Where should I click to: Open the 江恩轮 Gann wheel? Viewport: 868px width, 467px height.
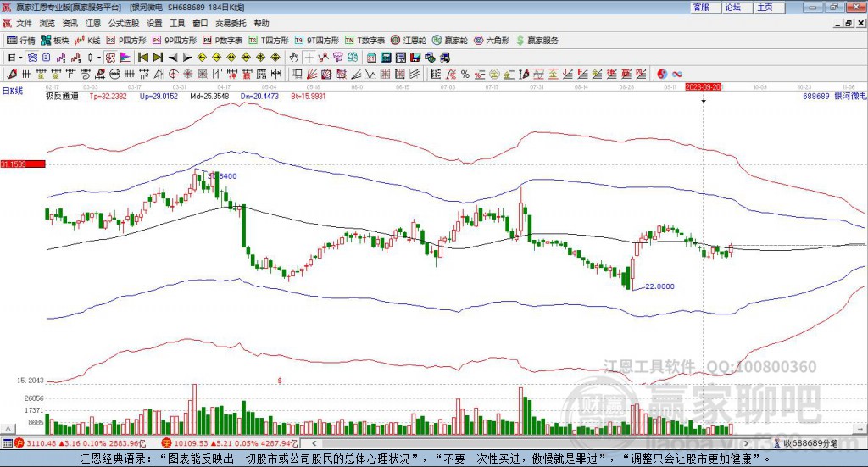(x=409, y=41)
